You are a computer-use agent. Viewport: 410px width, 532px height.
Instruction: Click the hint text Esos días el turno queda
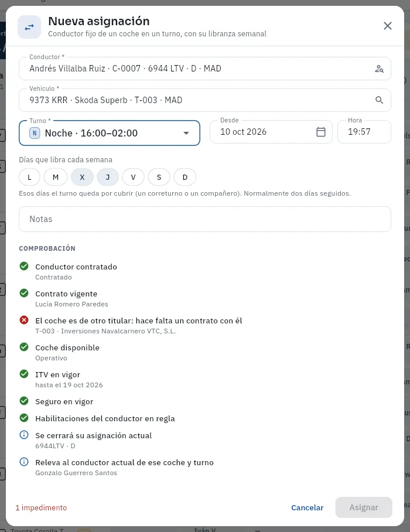pyautogui.click(x=185, y=193)
